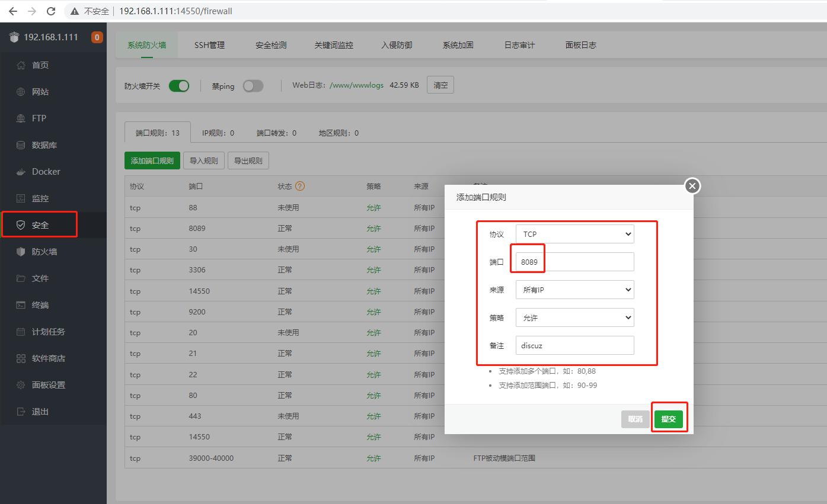The width and height of the screenshot is (827, 504).
Task: Click the Home (首页) house icon in sidebar
Action: pyautogui.click(x=21, y=65)
